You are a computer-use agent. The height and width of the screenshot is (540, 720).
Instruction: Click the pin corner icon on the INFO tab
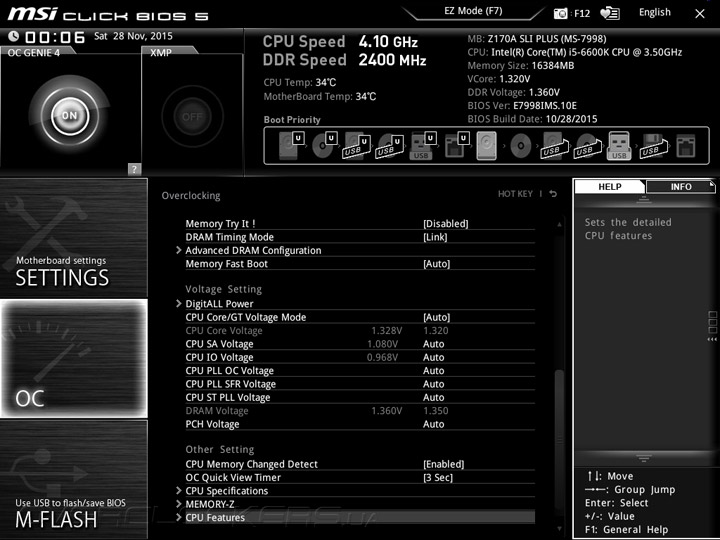[x=712, y=184]
